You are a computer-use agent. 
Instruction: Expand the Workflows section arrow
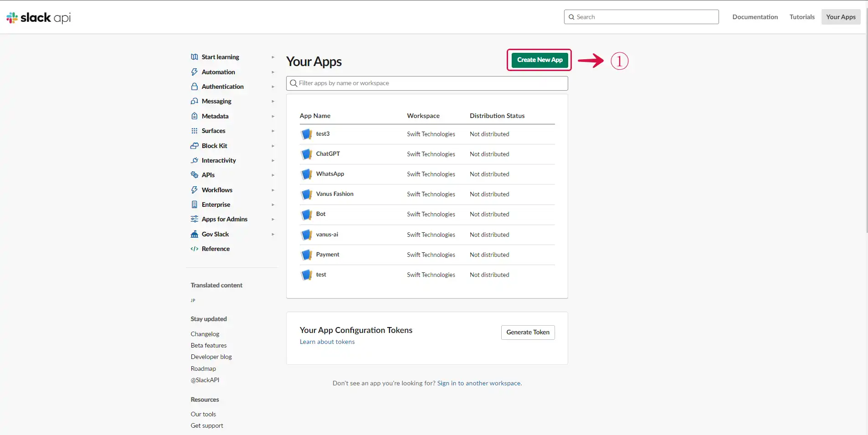[x=273, y=190]
